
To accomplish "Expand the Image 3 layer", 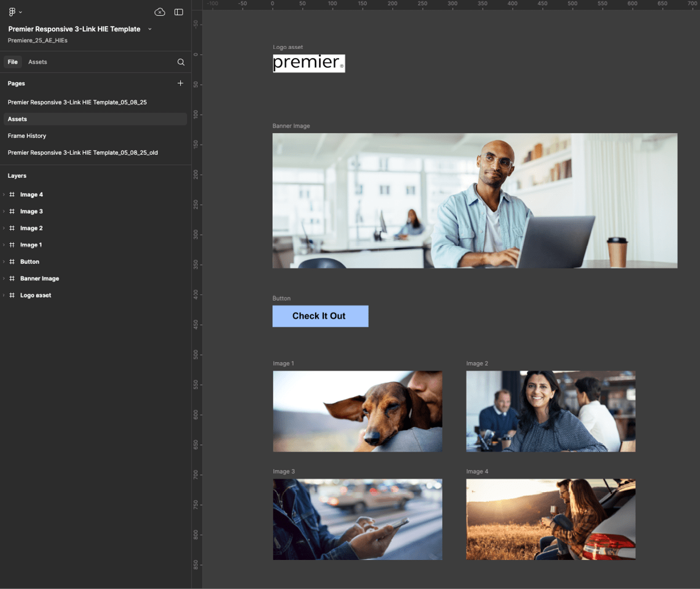I will tap(4, 212).
